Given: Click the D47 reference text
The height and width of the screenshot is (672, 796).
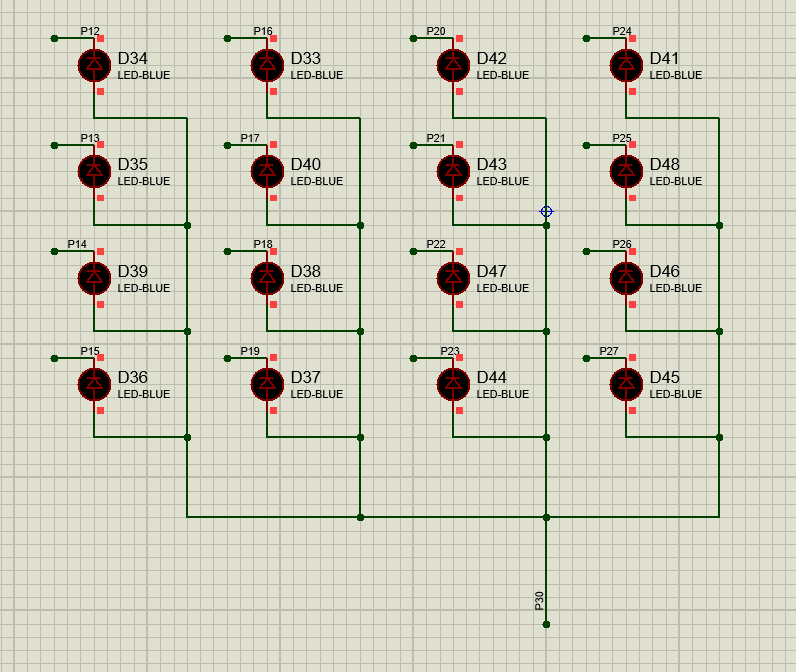Looking at the screenshot, I should (491, 272).
